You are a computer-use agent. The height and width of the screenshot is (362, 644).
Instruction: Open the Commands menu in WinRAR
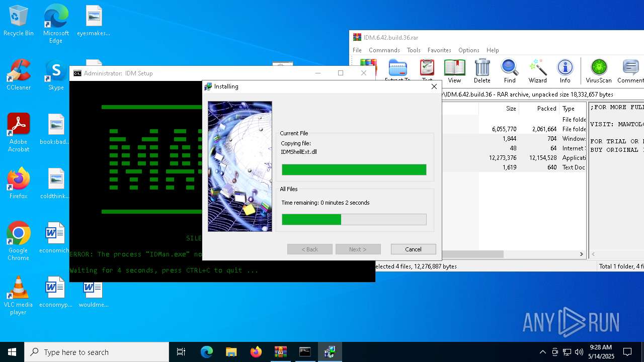[384, 50]
